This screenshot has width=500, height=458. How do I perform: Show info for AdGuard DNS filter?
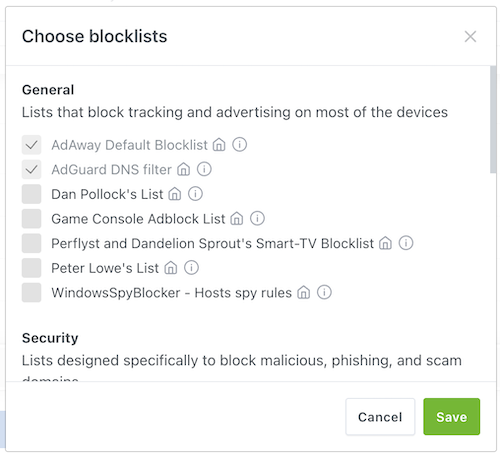point(204,169)
